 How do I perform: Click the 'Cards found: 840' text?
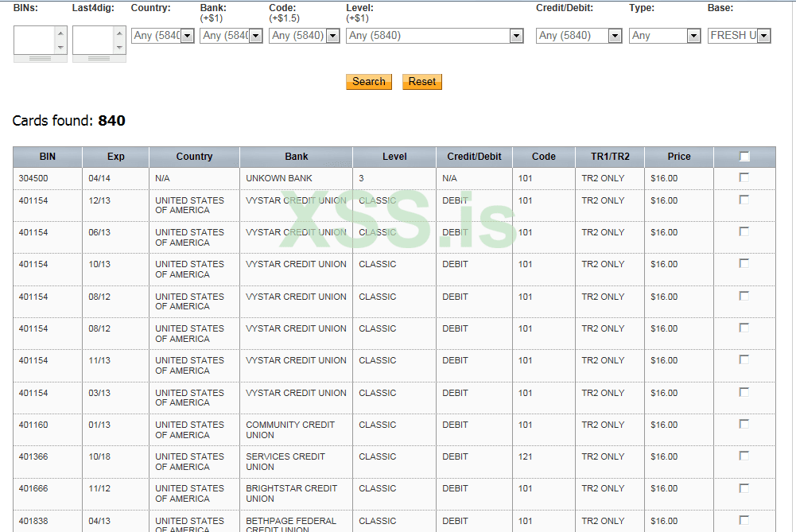pos(69,121)
